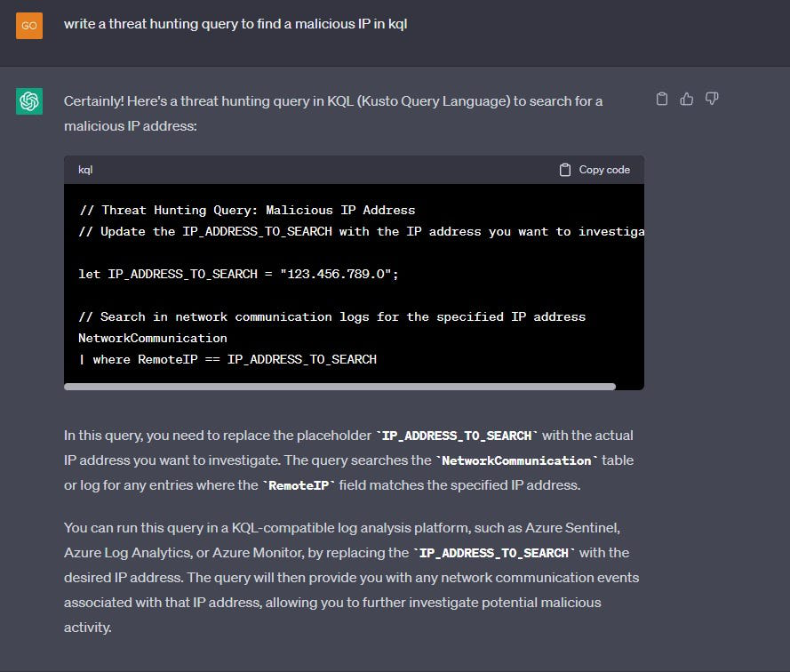Click the inline RemoteIP code in explanation

pyautogui.click(x=299, y=485)
